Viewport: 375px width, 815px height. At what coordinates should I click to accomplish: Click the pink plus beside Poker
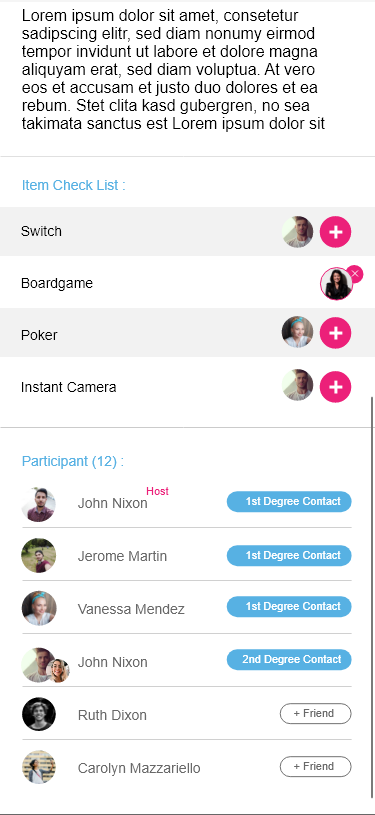click(335, 333)
